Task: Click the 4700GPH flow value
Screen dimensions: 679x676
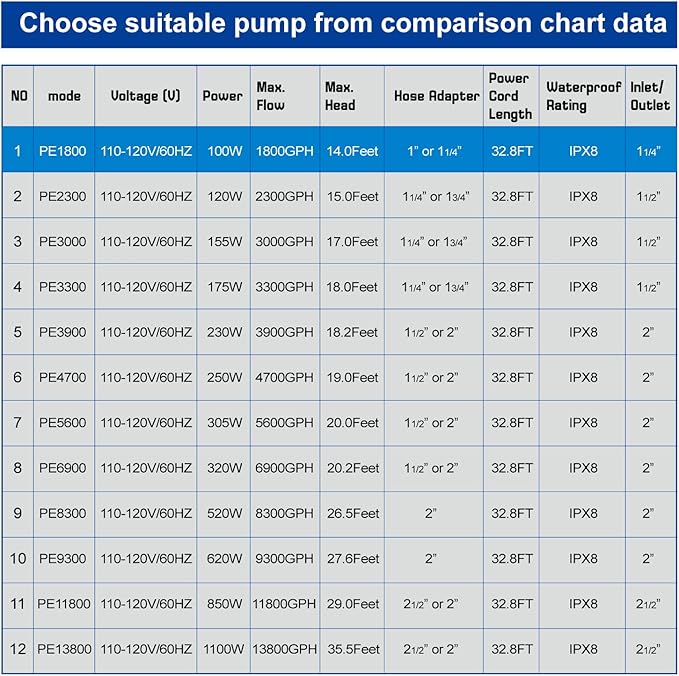Action: (x=285, y=377)
